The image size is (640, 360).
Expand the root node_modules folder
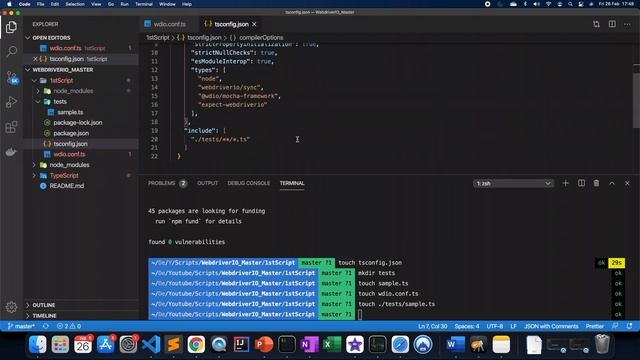(x=69, y=165)
